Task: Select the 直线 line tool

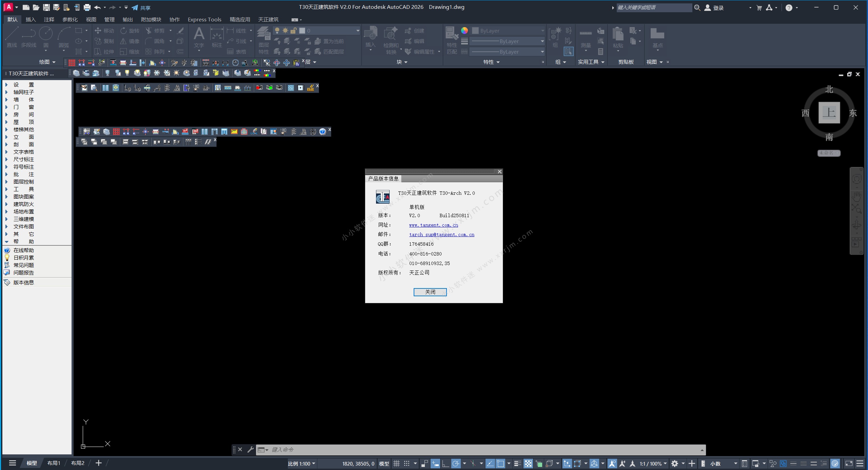Action: [12, 37]
